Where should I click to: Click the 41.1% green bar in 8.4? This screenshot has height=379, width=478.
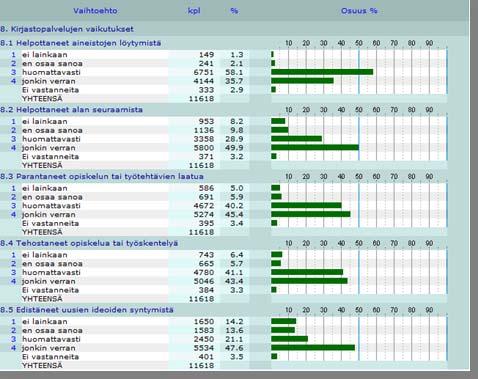point(307,272)
